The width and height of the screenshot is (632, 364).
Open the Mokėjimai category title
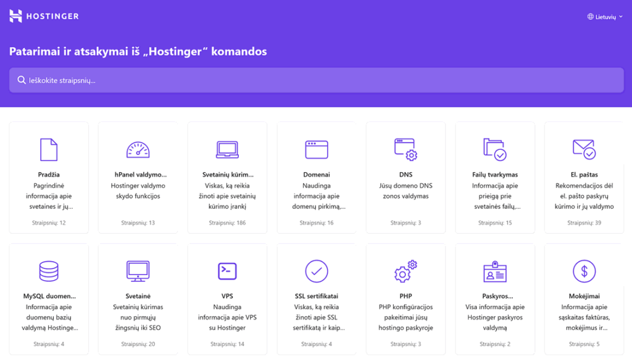coord(584,296)
